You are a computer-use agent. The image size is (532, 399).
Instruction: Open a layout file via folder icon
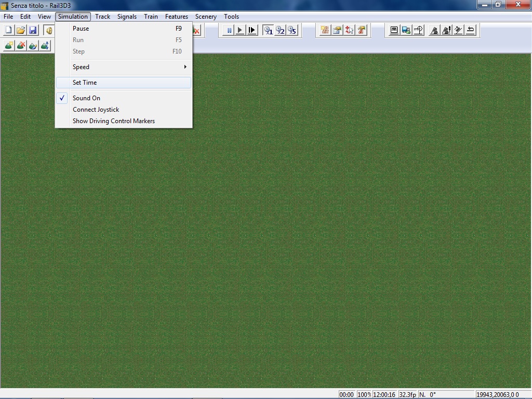click(x=21, y=30)
